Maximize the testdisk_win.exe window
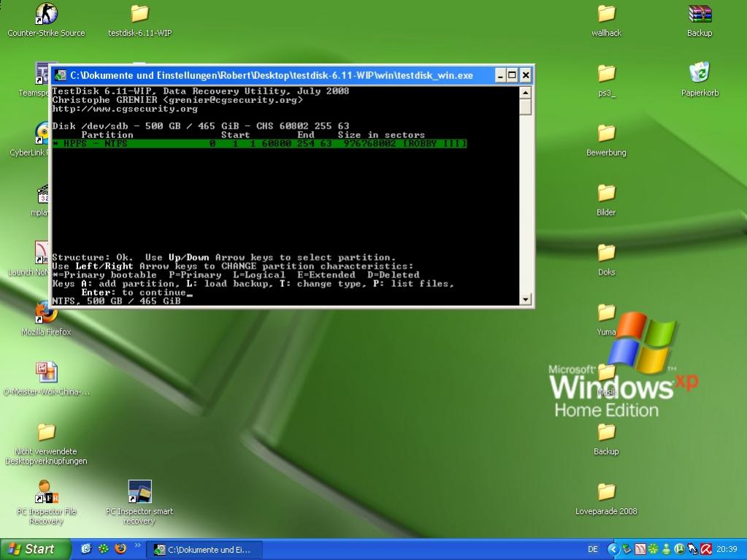Viewport: 747px width, 560px height. tap(512, 75)
